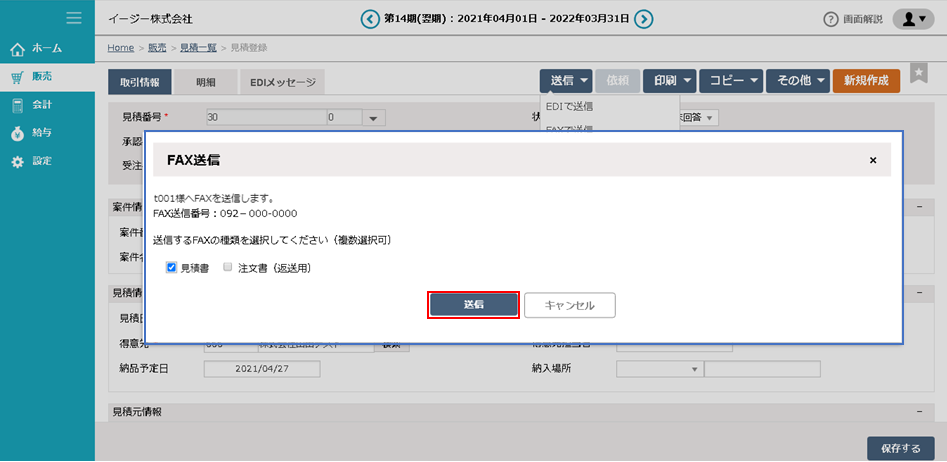Open the 給与 payroll sidebar item
Image resolution: width=947 pixels, height=462 pixels.
(17, 132)
